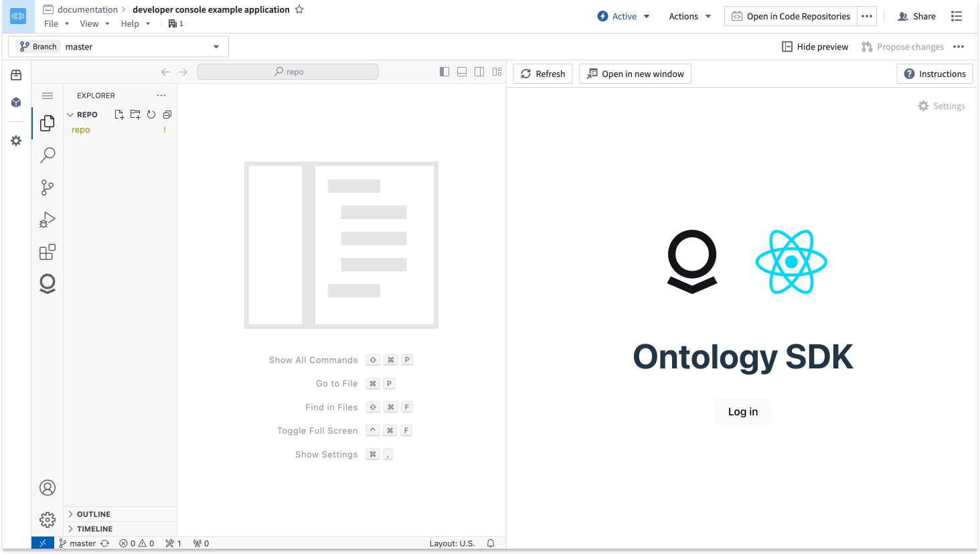Open the Search view in the activity bar
The height and width of the screenshot is (554, 980).
pyautogui.click(x=48, y=155)
